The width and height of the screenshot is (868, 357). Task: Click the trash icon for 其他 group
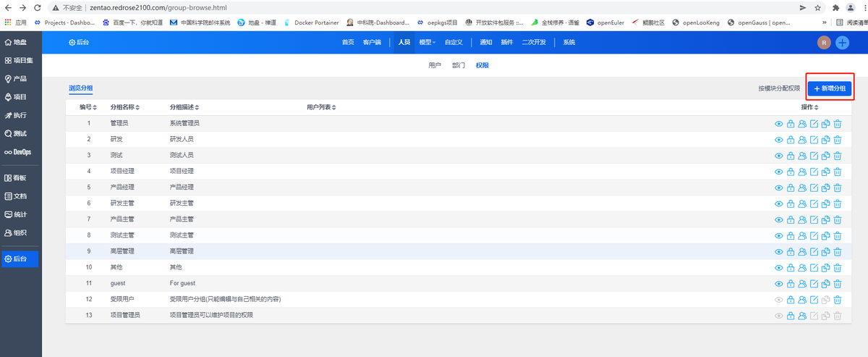coord(838,268)
